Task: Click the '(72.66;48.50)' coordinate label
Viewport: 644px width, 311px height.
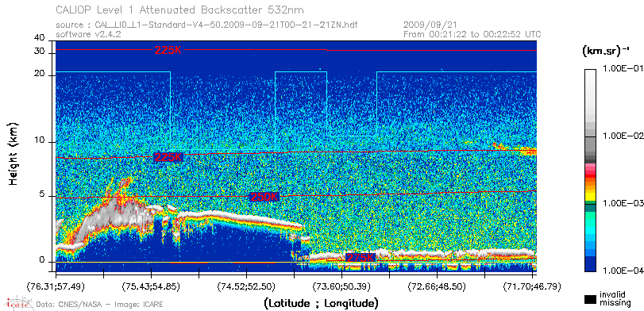Action: click(x=437, y=286)
